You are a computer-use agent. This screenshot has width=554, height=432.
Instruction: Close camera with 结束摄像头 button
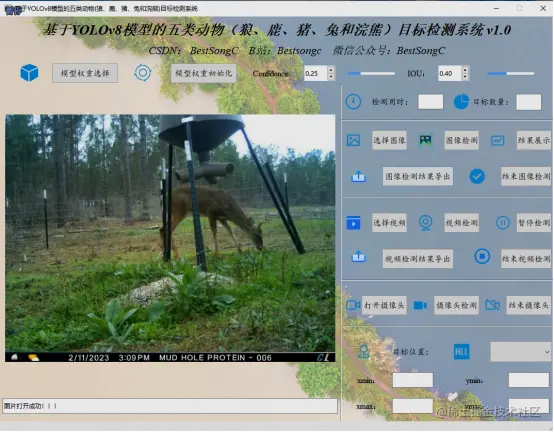tap(529, 305)
